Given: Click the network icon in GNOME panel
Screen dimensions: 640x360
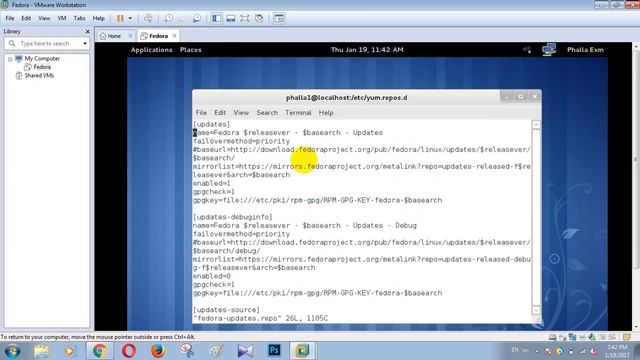Looking at the screenshot, I should [x=549, y=50].
